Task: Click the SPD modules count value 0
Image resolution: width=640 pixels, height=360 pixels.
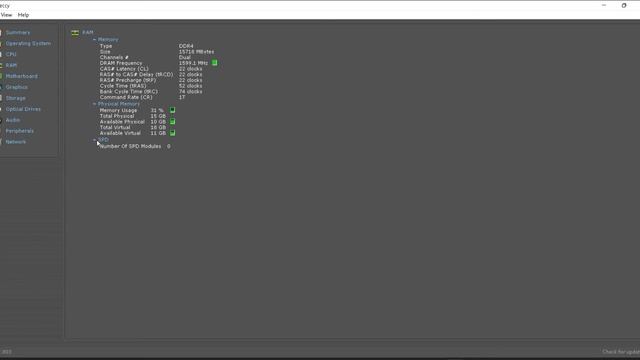Action: tap(169, 147)
